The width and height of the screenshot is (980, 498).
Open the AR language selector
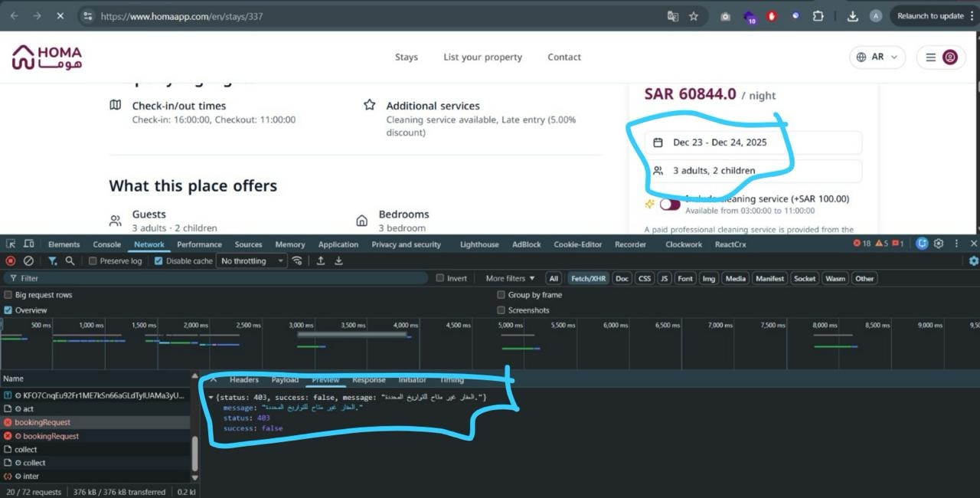[877, 57]
